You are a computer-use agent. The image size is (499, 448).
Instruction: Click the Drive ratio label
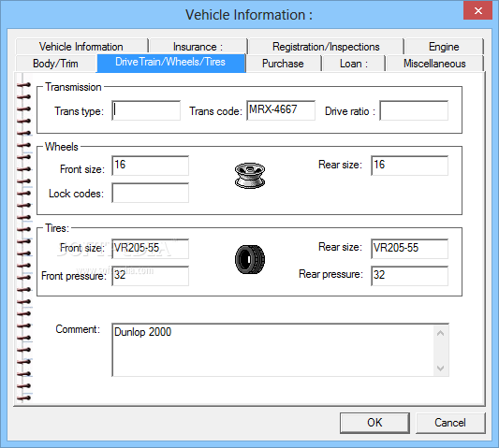[350, 111]
